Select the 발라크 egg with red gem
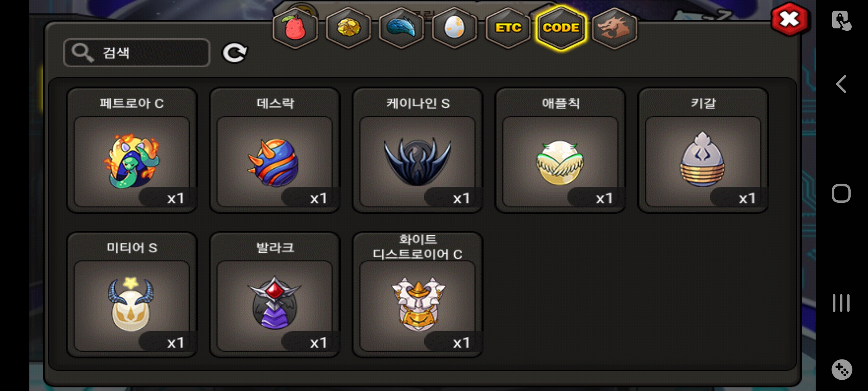The height and width of the screenshot is (391, 868). click(275, 295)
